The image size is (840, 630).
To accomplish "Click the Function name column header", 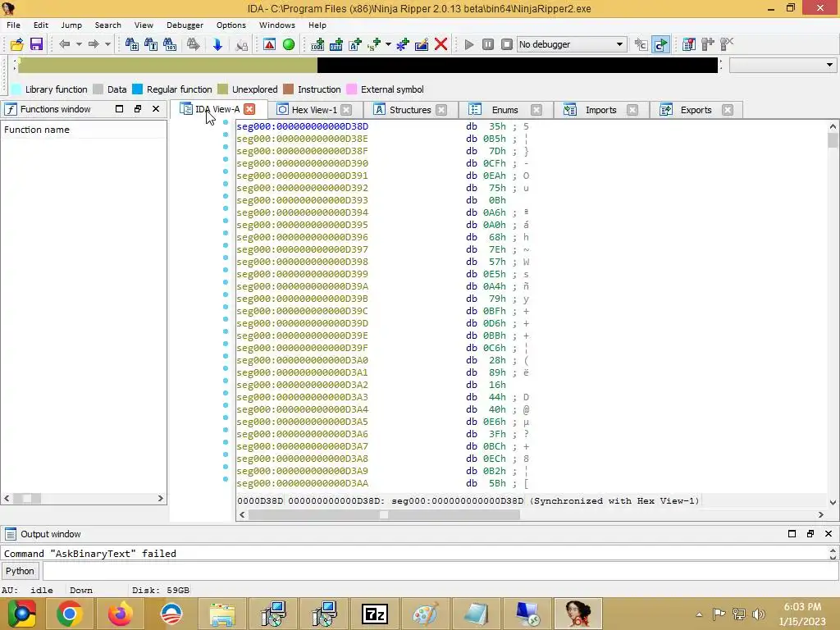I will point(84,130).
